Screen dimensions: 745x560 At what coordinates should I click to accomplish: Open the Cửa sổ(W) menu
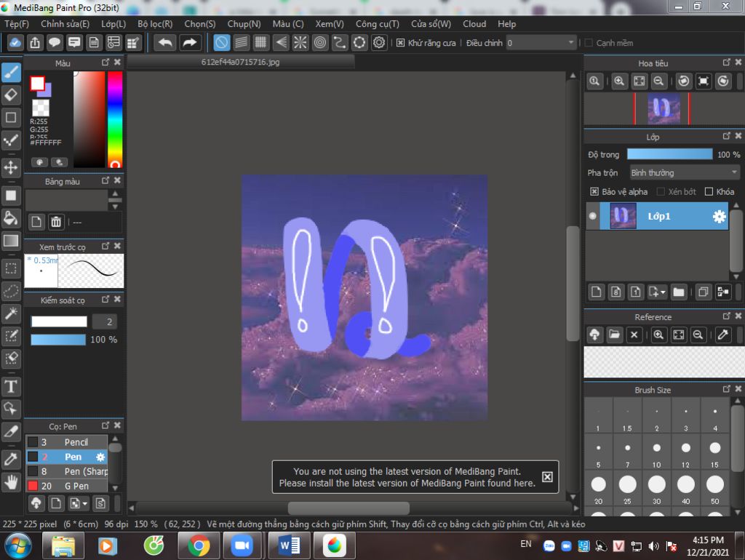click(431, 24)
